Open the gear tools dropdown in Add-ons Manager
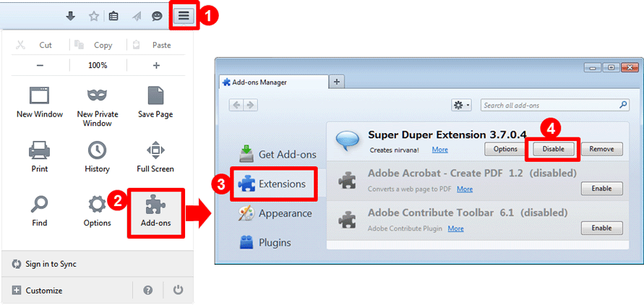Image resolution: width=644 pixels, height=308 pixels. [x=462, y=105]
